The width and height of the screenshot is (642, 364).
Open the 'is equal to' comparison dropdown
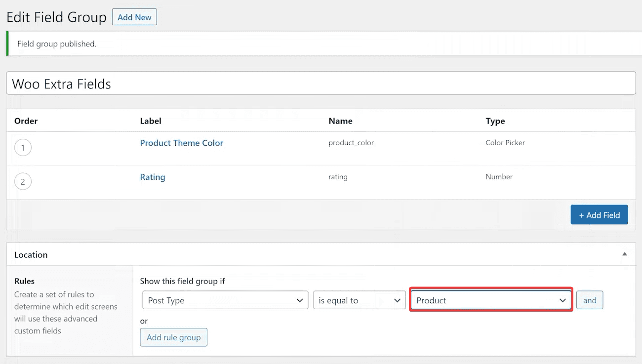click(359, 300)
